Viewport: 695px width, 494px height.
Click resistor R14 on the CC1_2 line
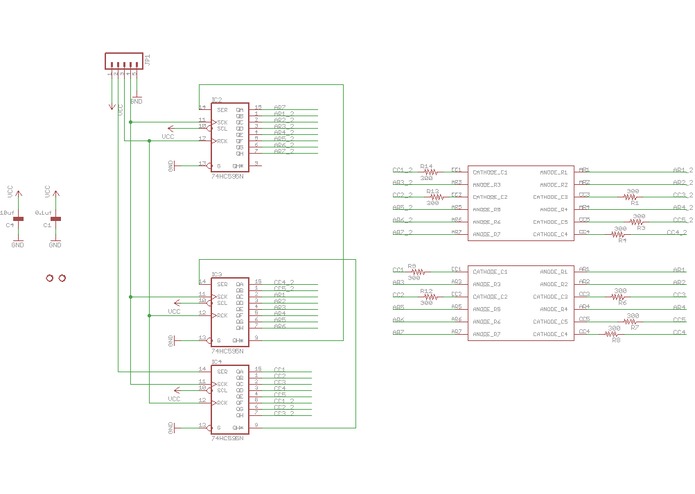[x=430, y=172]
